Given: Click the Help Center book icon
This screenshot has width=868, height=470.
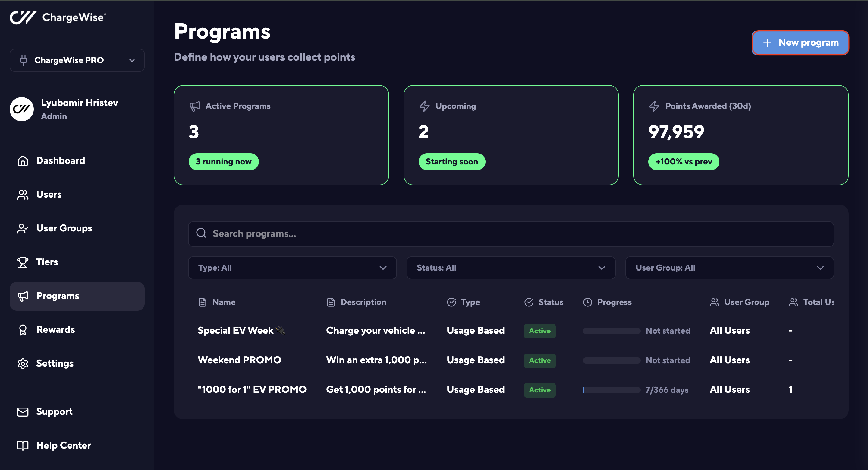Looking at the screenshot, I should (23, 445).
